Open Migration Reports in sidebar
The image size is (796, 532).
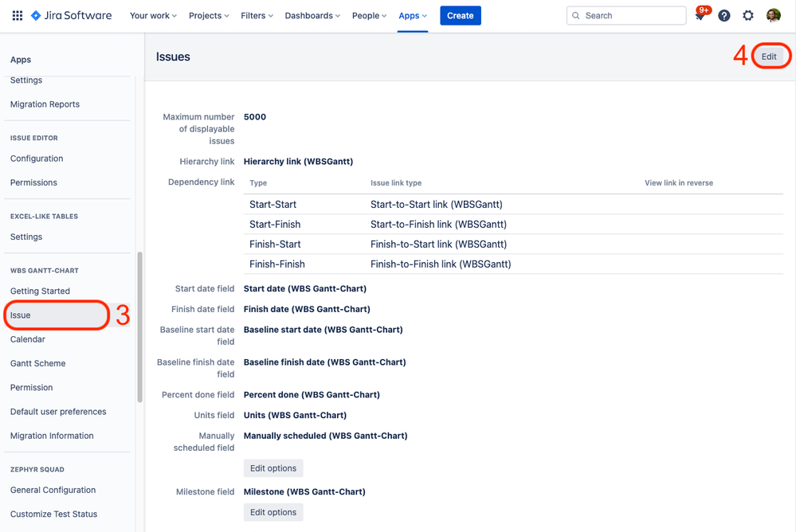pos(45,104)
